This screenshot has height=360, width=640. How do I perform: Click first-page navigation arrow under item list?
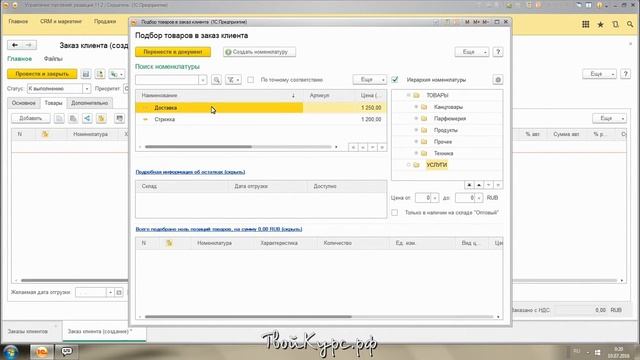[353, 147]
